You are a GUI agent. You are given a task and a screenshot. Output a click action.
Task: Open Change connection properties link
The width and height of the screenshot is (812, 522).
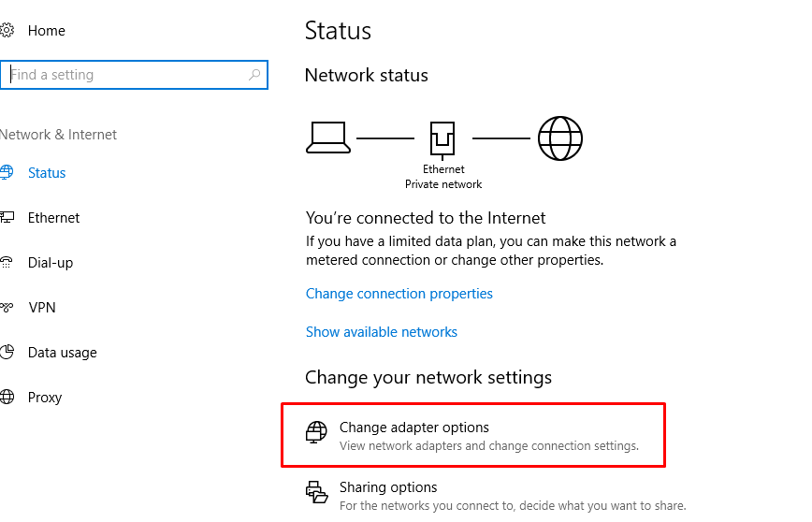point(399,294)
